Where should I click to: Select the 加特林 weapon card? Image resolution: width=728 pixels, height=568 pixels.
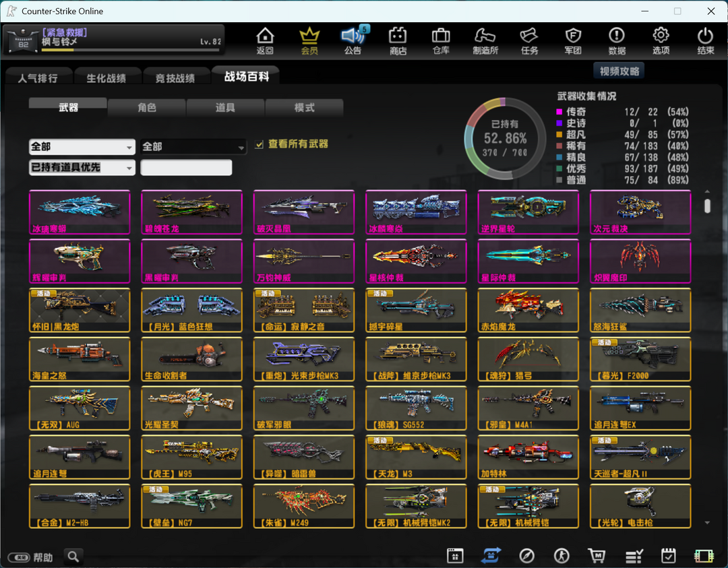528,457
